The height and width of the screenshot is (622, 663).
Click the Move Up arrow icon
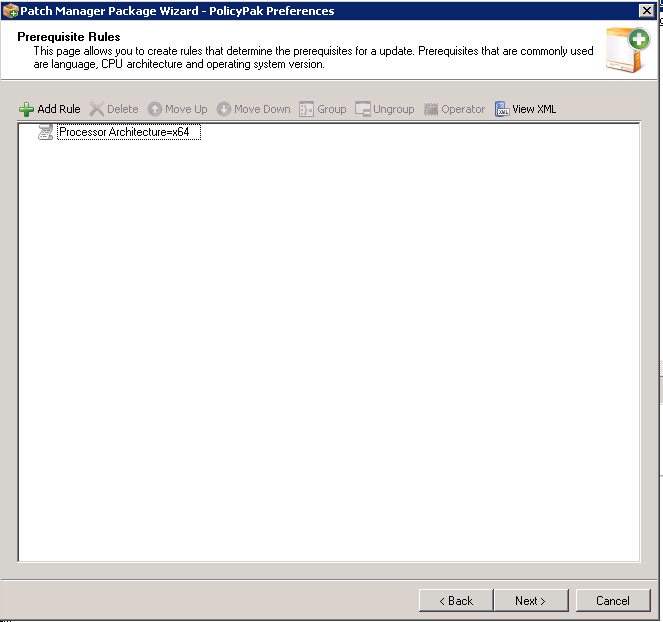(155, 109)
